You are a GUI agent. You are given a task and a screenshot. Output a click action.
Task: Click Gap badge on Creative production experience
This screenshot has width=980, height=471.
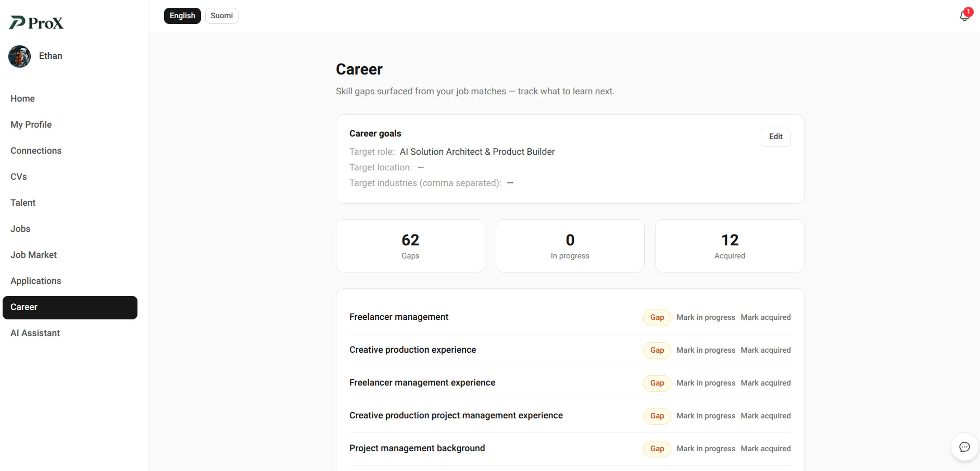pyautogui.click(x=657, y=350)
